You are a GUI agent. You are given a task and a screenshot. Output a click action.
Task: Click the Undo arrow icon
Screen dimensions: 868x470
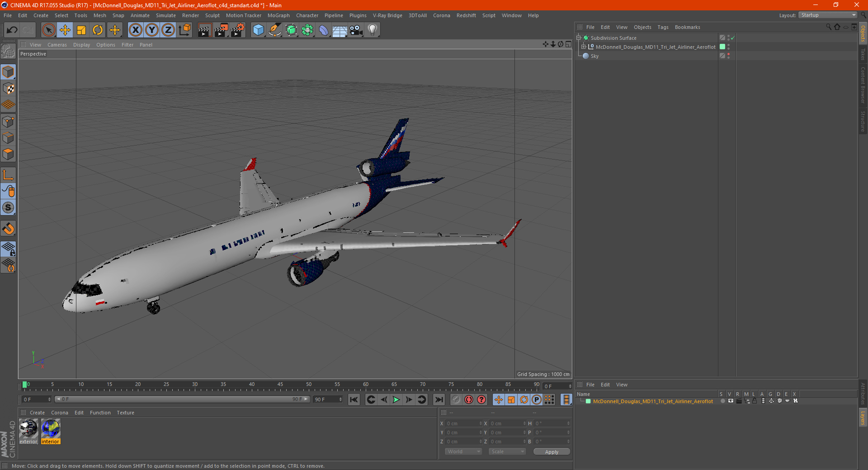coord(12,30)
